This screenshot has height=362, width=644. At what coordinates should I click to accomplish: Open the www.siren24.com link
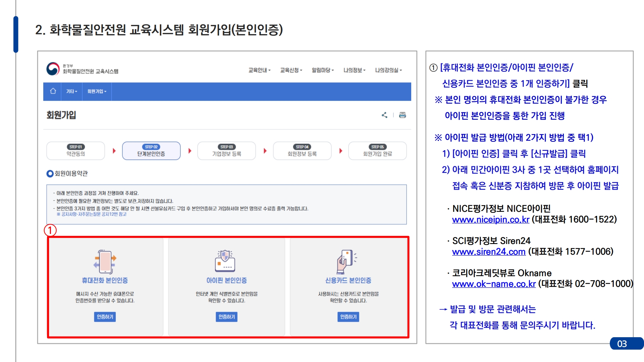[x=488, y=252]
